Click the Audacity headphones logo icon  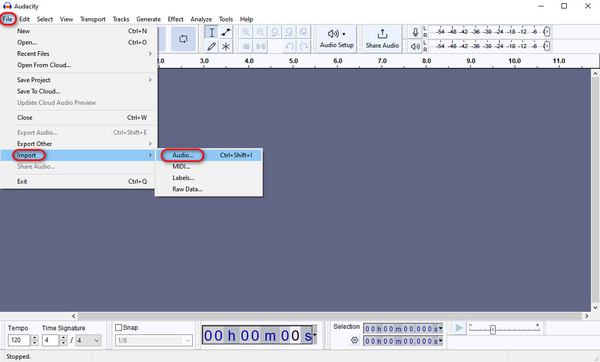[x=7, y=6]
